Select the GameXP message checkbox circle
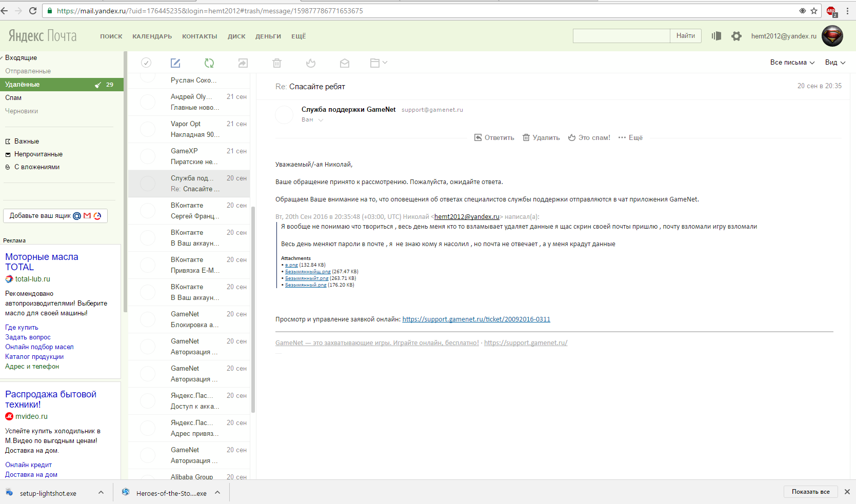Screen dimensions: 856x504 (148, 156)
